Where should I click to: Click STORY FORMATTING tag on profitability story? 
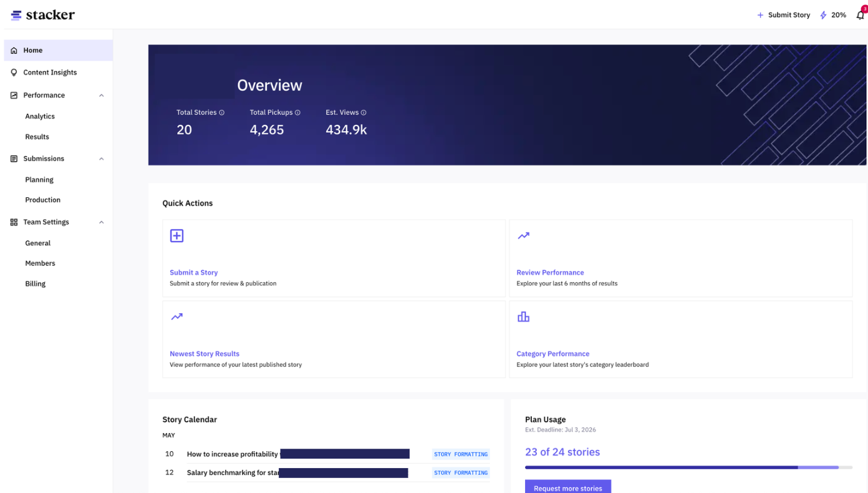pyautogui.click(x=461, y=454)
